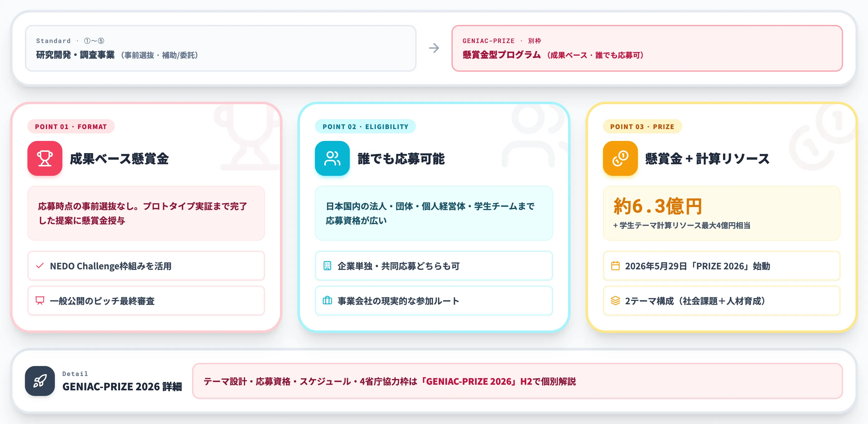Click the briefcase icon in 事業会社の現実的な参加ルート row
Screen dimensions: 868x424
[x=327, y=301]
